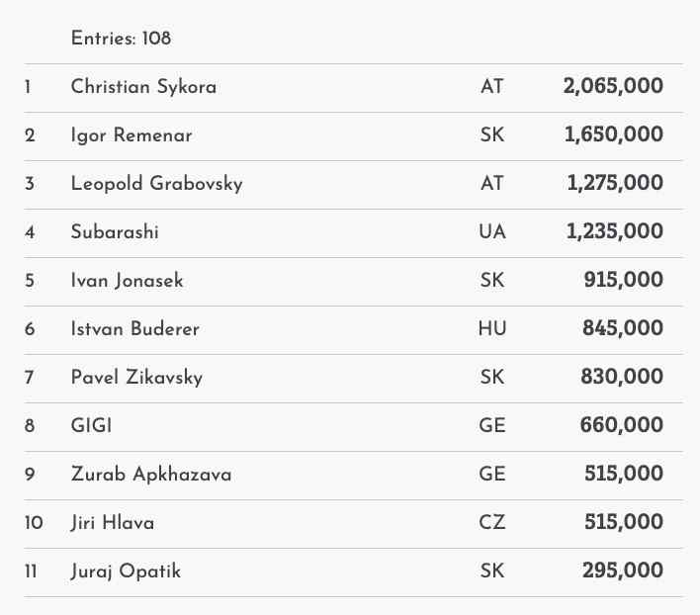Select Istvan Buderer's name
Screen dimensions: 700x615
click(x=134, y=329)
